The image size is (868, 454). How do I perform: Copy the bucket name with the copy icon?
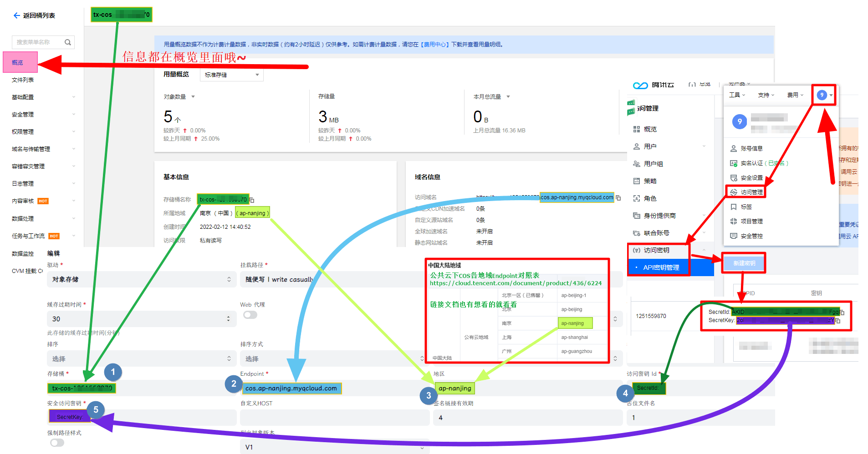point(252,200)
